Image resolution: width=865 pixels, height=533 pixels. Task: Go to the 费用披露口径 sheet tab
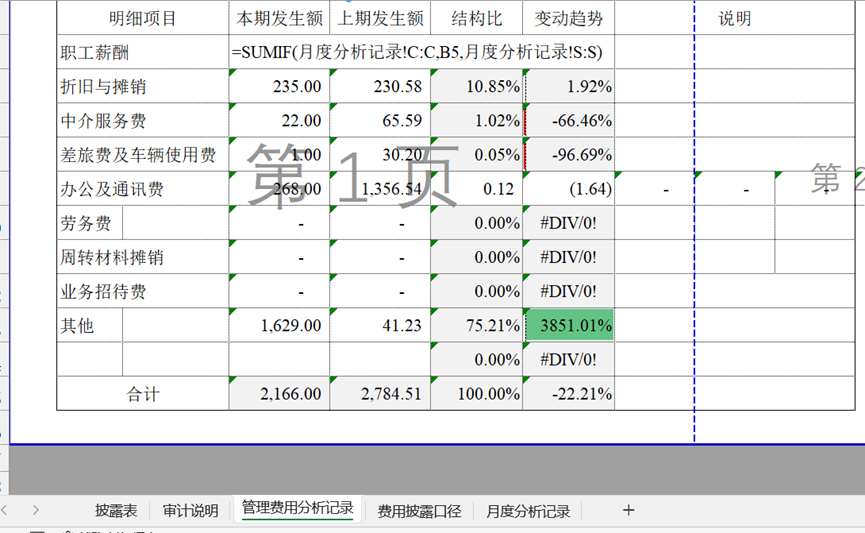click(419, 511)
